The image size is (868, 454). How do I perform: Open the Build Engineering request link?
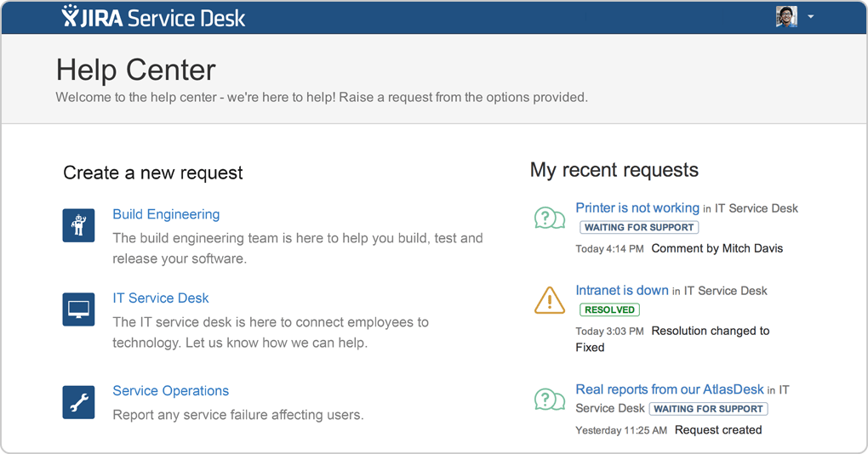tap(166, 214)
